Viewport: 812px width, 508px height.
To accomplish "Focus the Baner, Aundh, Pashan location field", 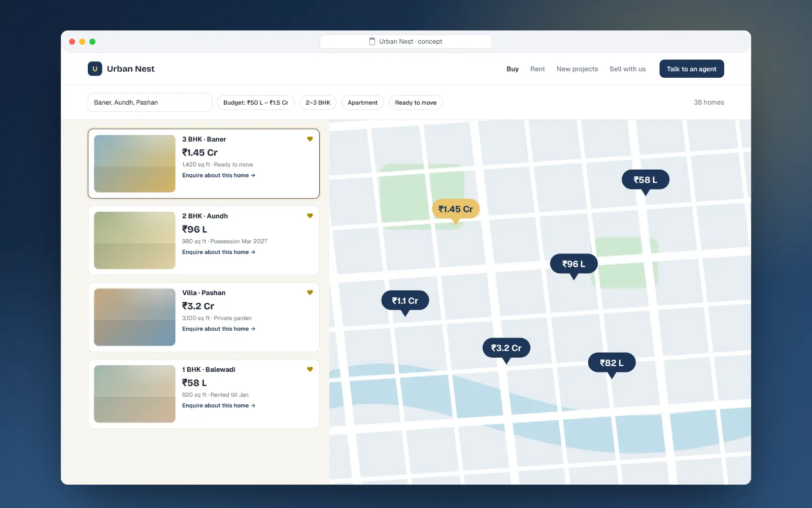I will click(x=150, y=102).
